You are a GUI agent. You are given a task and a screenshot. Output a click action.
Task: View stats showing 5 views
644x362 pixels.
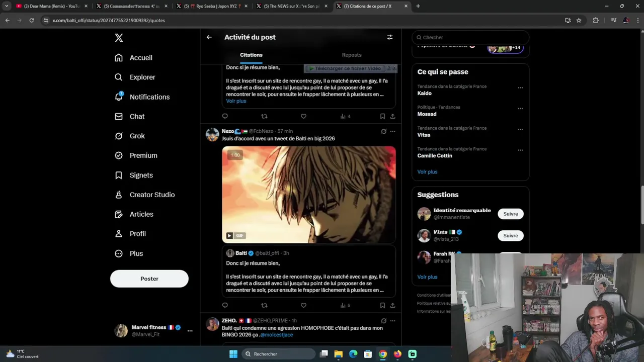pos(345,305)
